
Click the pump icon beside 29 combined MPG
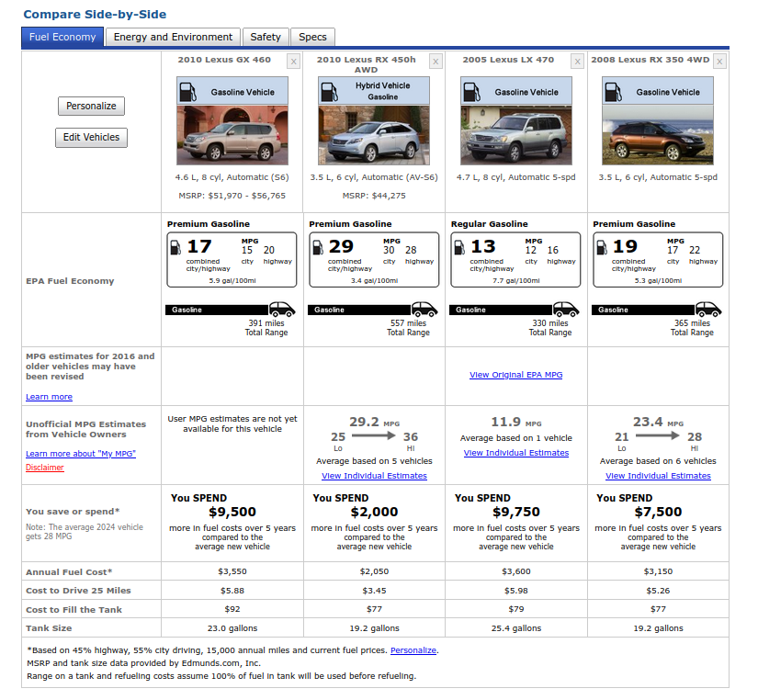tap(318, 247)
